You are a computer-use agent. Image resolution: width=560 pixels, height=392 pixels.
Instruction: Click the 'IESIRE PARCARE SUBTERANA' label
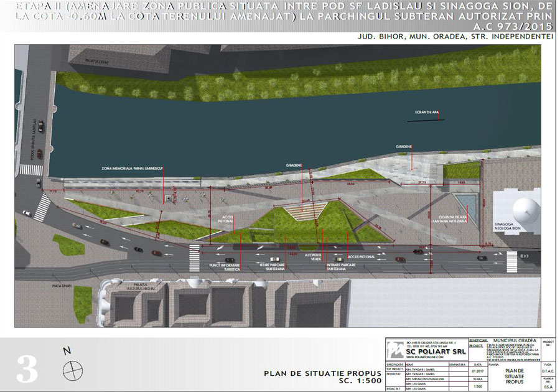pyautogui.click(x=272, y=267)
